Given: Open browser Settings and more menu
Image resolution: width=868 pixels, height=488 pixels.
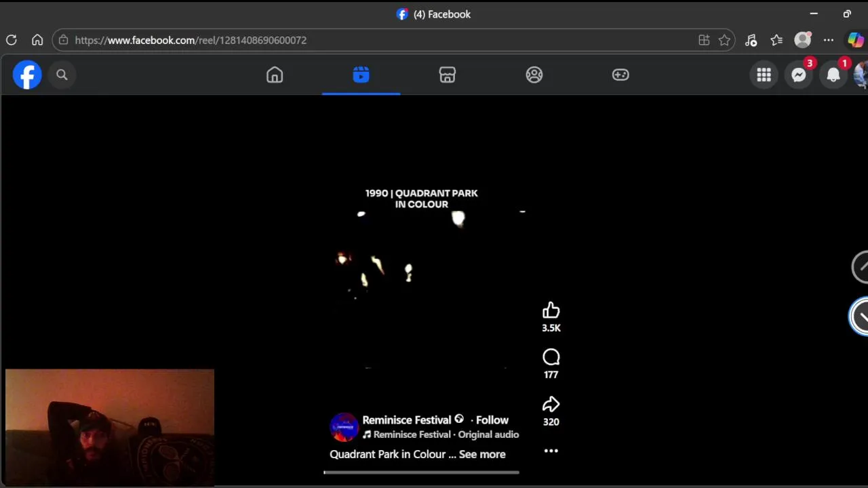Looking at the screenshot, I should coord(829,40).
